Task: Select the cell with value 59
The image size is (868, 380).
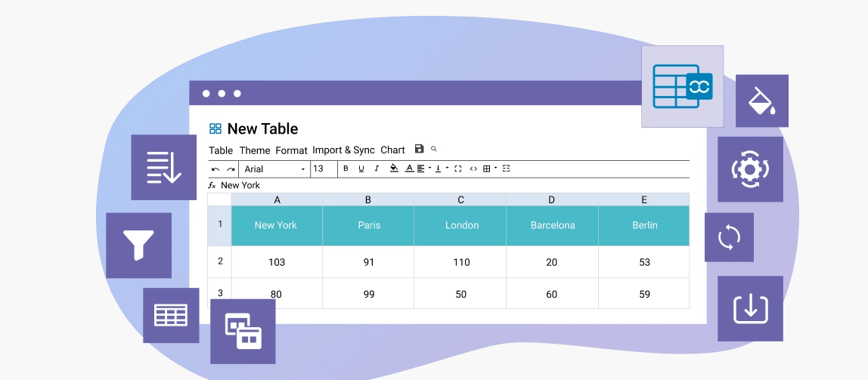Action: point(643,294)
